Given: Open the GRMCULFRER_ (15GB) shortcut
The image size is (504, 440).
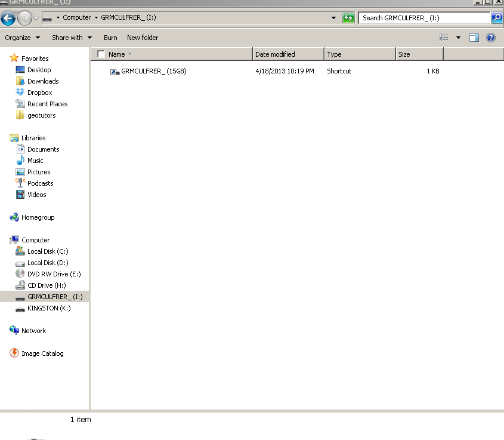Looking at the screenshot, I should (153, 71).
